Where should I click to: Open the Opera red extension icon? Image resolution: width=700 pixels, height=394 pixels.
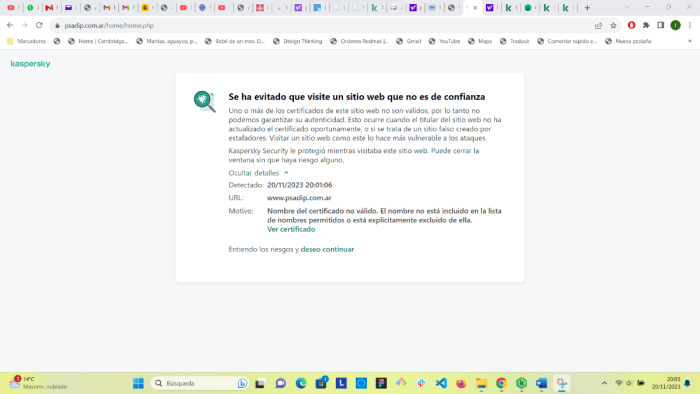[x=631, y=25]
